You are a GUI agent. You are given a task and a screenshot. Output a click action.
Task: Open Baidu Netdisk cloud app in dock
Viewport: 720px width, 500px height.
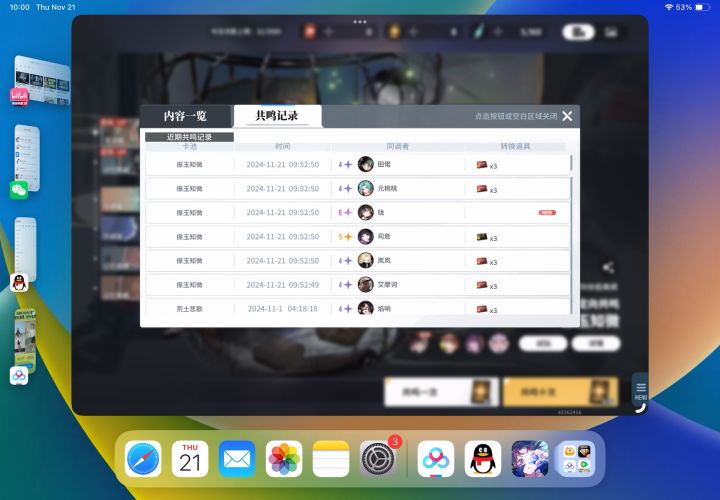coord(436,459)
